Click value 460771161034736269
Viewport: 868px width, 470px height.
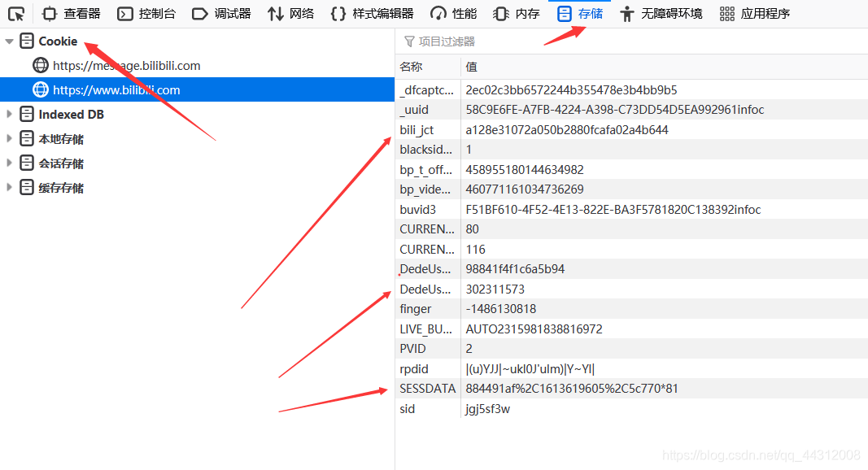tap(525, 189)
